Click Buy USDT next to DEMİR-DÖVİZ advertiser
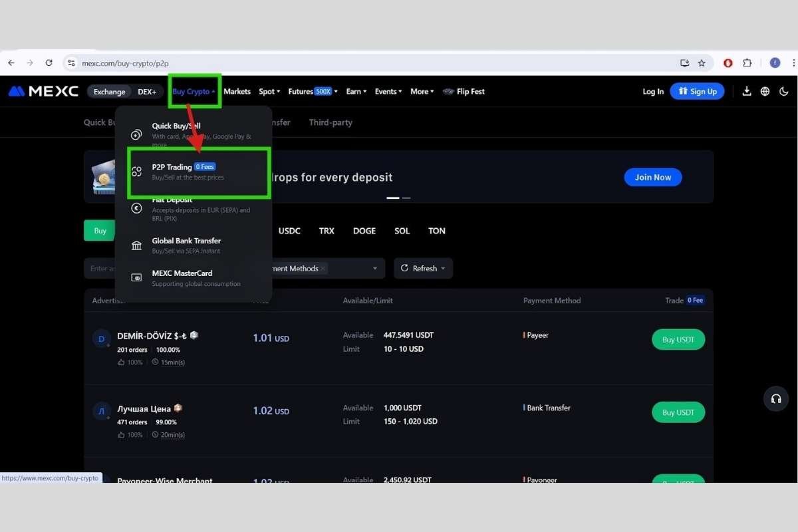 [x=678, y=339]
